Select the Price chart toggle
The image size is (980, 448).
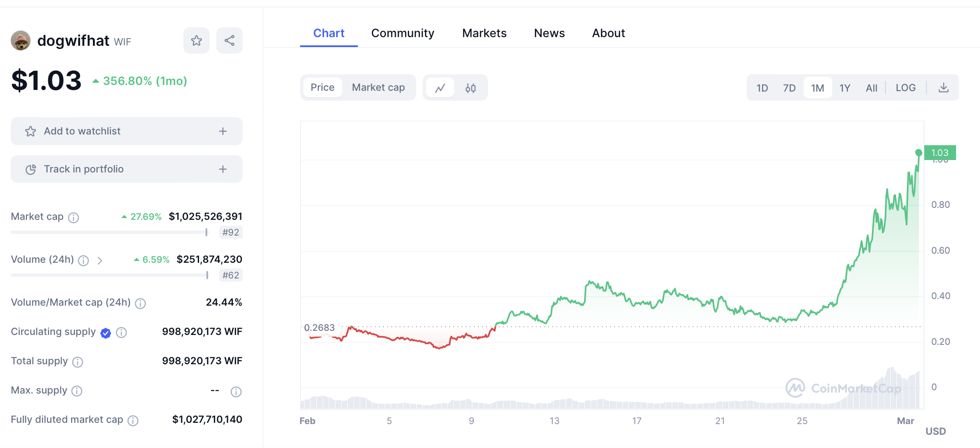[x=322, y=87]
